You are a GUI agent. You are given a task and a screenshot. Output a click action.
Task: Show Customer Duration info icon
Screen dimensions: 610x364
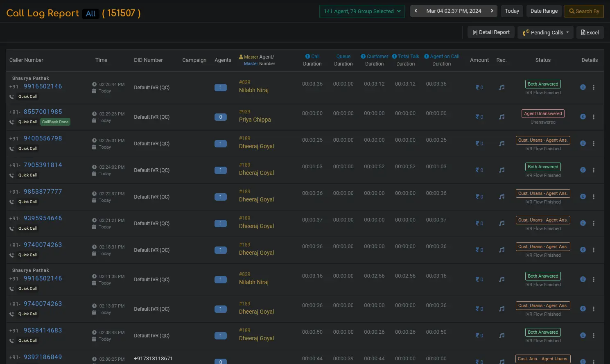[363, 57]
